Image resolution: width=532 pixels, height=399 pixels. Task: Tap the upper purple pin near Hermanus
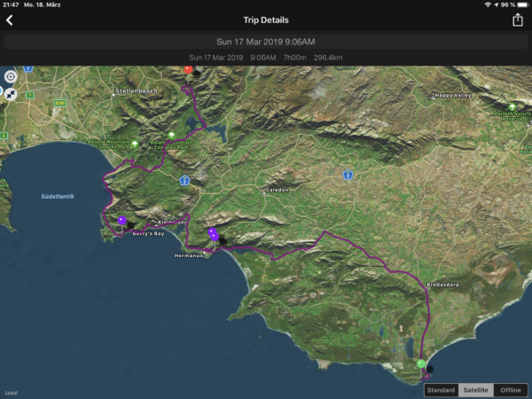[212, 231]
